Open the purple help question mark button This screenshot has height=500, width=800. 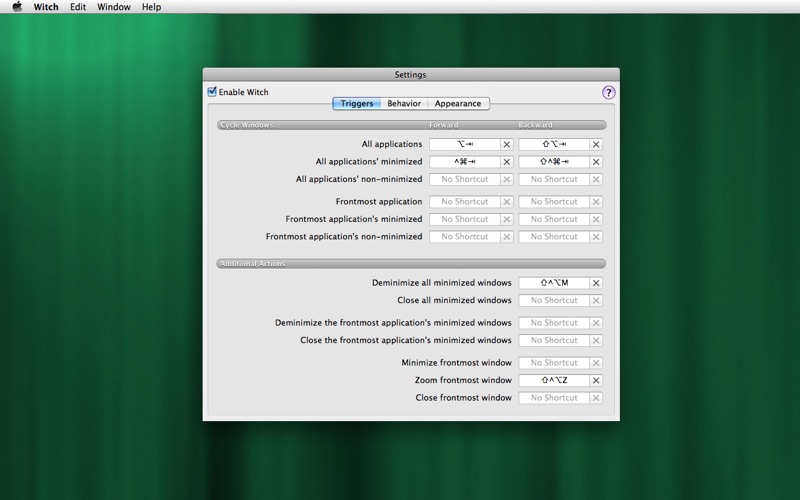[x=608, y=92]
